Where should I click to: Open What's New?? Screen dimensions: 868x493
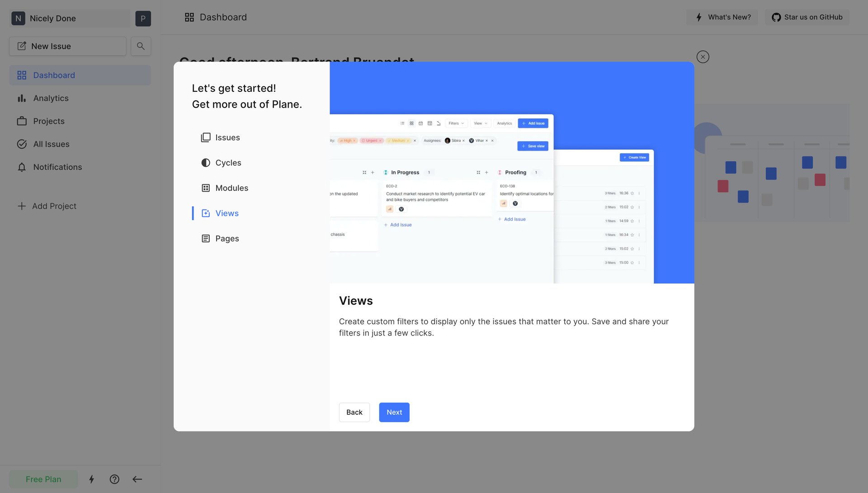pyautogui.click(x=722, y=17)
